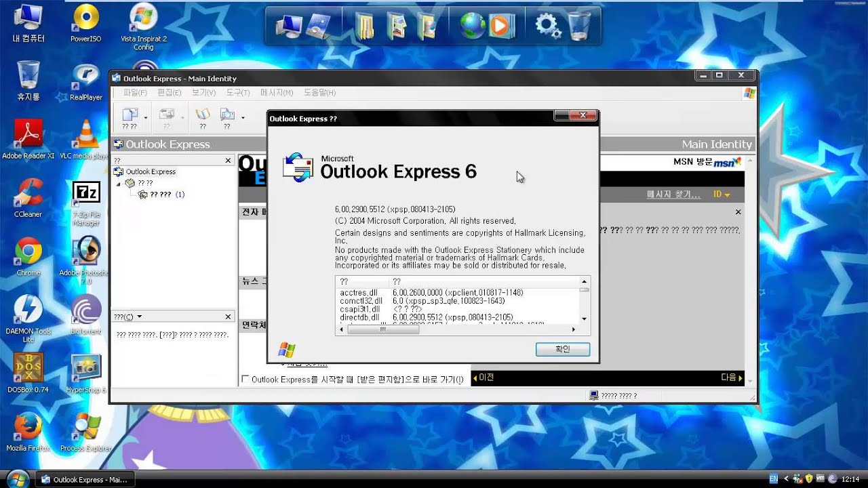The height and width of the screenshot is (488, 868).
Task: Click the 다음 tip button
Action: (732, 378)
